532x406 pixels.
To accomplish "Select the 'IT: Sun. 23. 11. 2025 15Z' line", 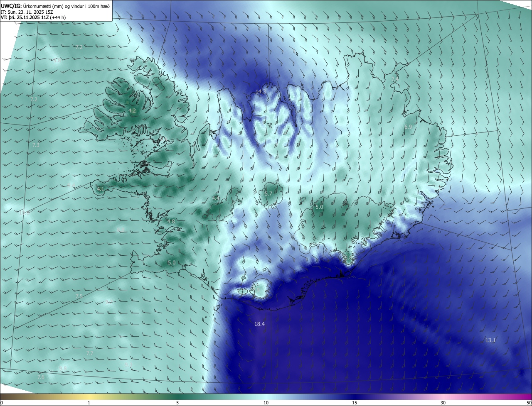I will coord(27,12).
